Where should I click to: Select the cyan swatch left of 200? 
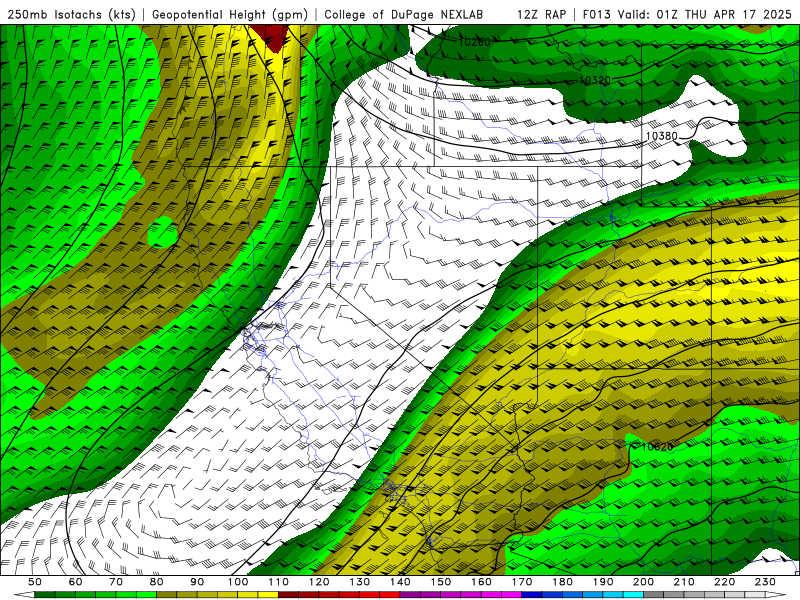click(633, 595)
